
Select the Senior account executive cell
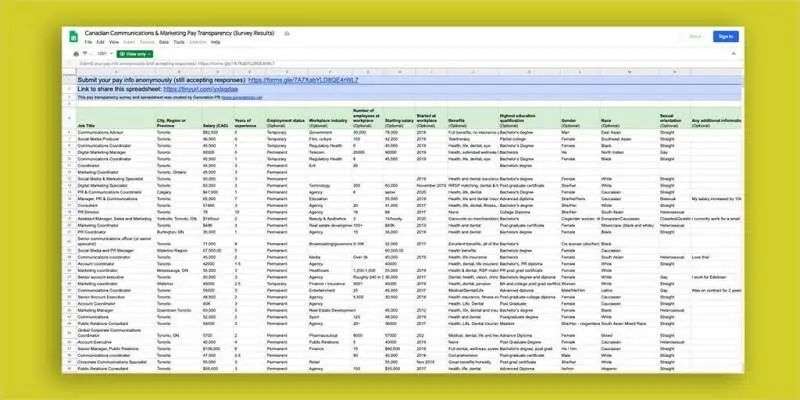tap(116, 277)
